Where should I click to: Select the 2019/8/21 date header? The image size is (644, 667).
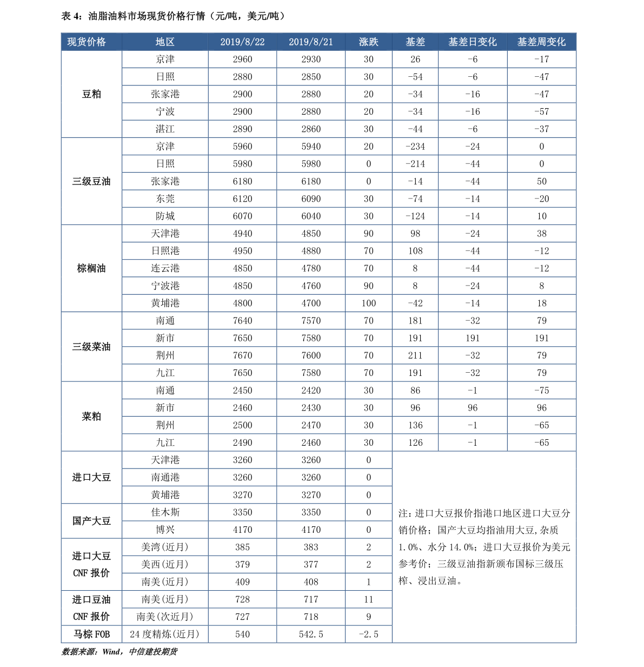point(311,42)
